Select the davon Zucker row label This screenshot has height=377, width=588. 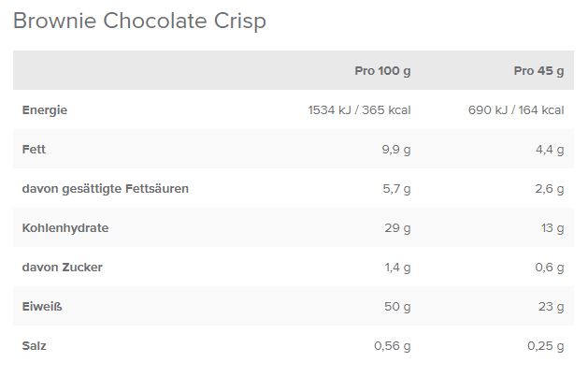coord(63,267)
